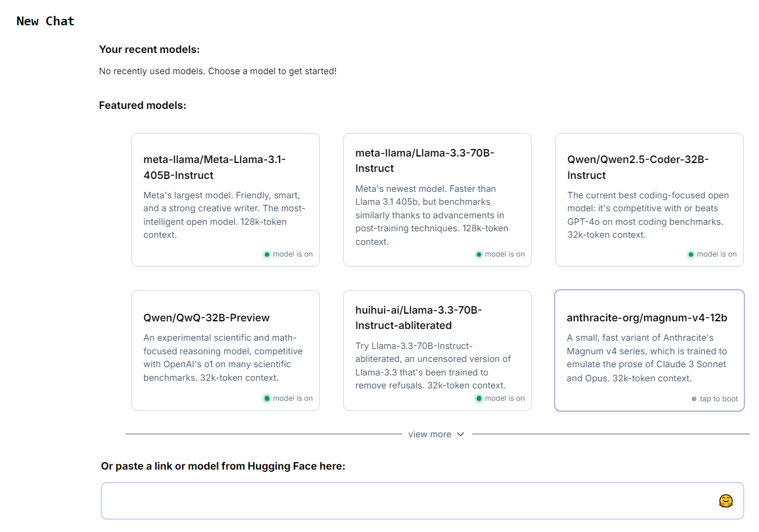This screenshot has width=759, height=532.
Task: Click Meta's largest model description text
Action: 226,215
